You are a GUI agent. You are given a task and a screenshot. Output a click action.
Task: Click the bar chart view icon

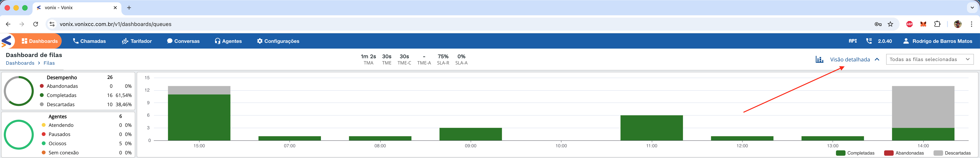pyautogui.click(x=820, y=59)
